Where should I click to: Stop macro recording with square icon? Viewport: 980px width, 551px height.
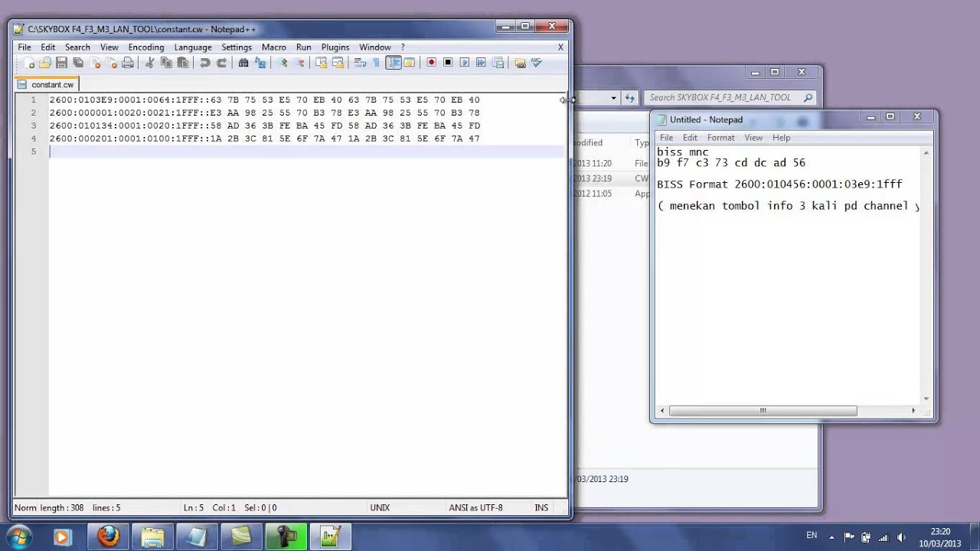(x=448, y=63)
